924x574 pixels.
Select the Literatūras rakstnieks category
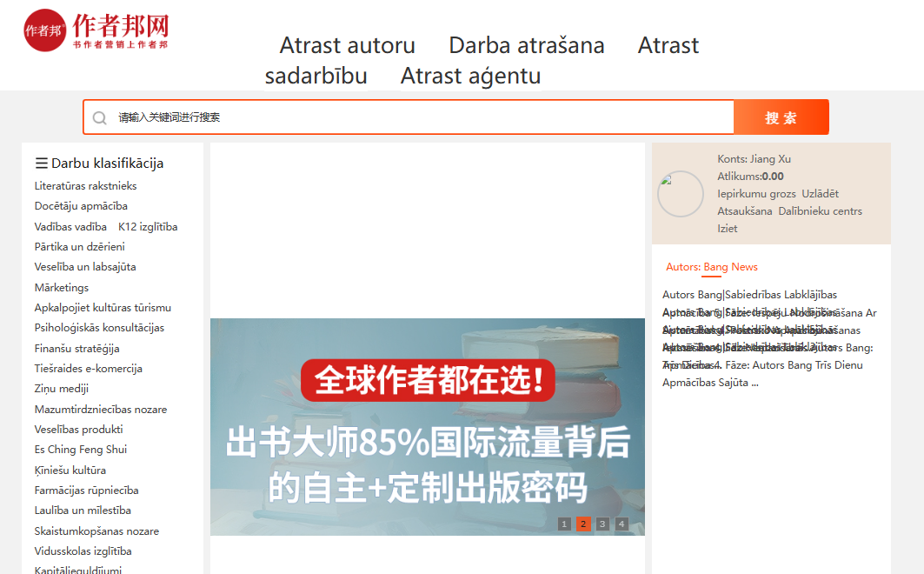(85, 186)
